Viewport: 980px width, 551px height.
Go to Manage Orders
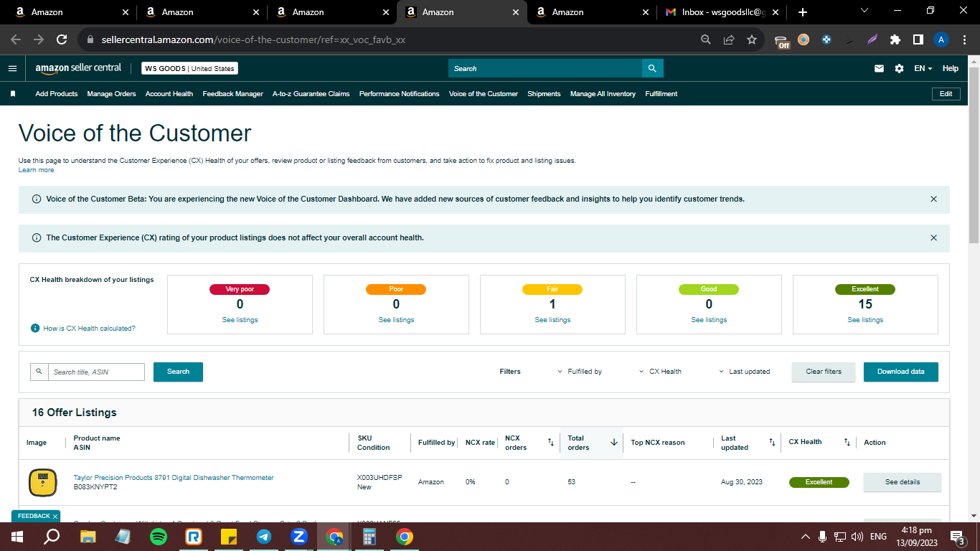click(x=111, y=94)
